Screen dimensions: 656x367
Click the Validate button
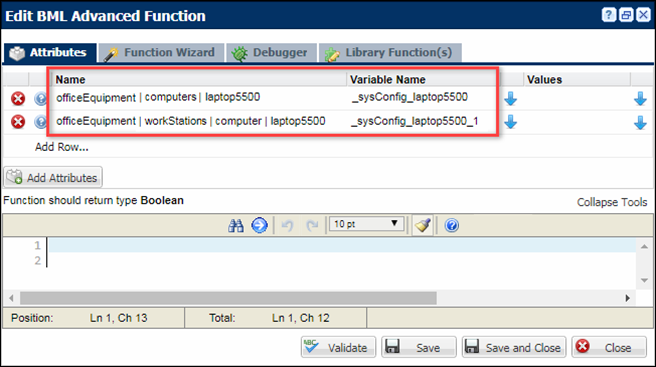pos(338,347)
